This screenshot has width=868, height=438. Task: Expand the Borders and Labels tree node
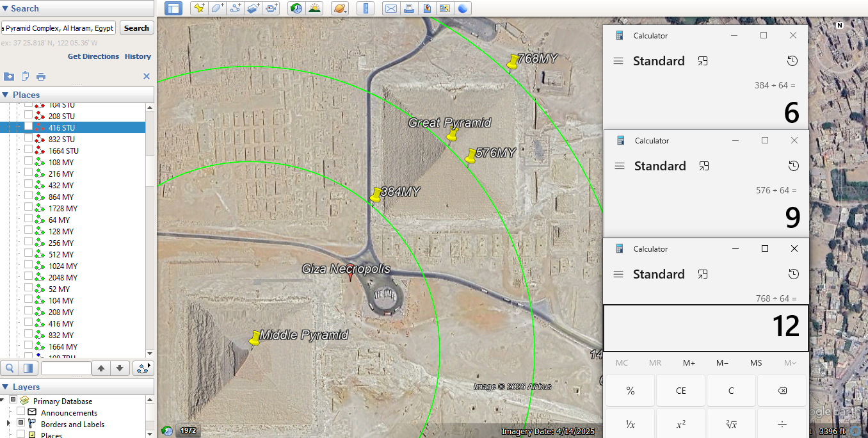[x=8, y=424]
